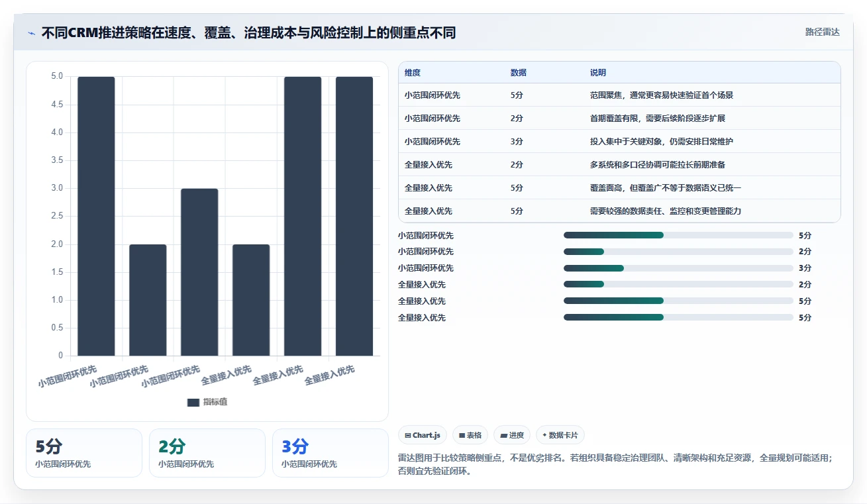Click the 小范围闭环优先 2分 progress bar
Image resolution: width=867 pixels, height=504 pixels.
pos(678,252)
